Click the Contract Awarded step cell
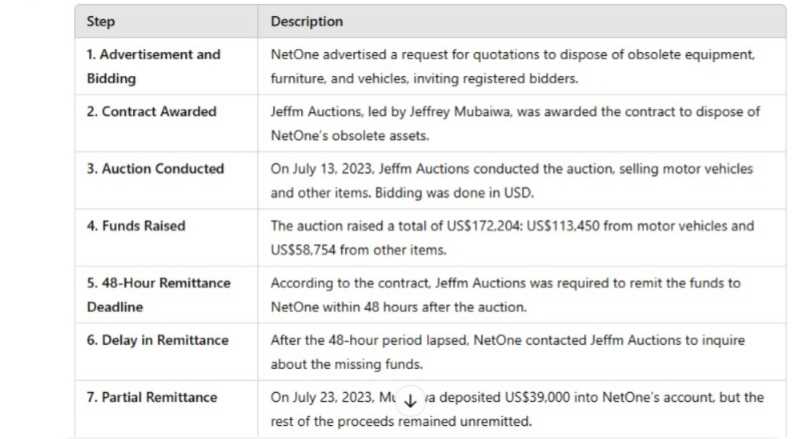The image size is (799, 439). point(167,123)
